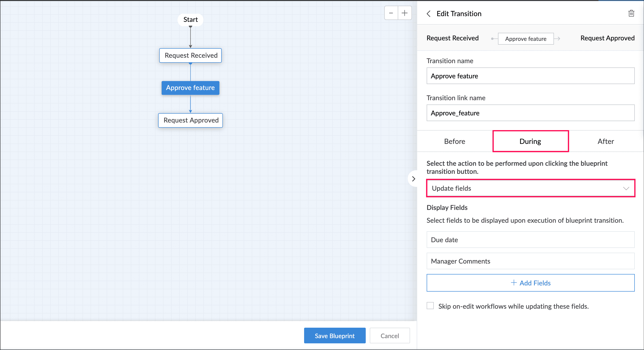Collapse the side panel with the chevron
The height and width of the screenshot is (350, 644).
[414, 179]
